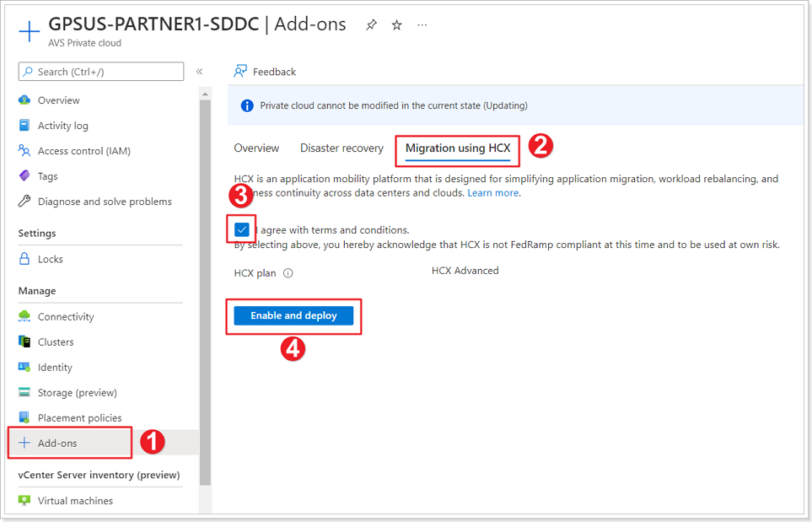Collapse the left navigation pane
Screen dimensions: 812x522
199,71
